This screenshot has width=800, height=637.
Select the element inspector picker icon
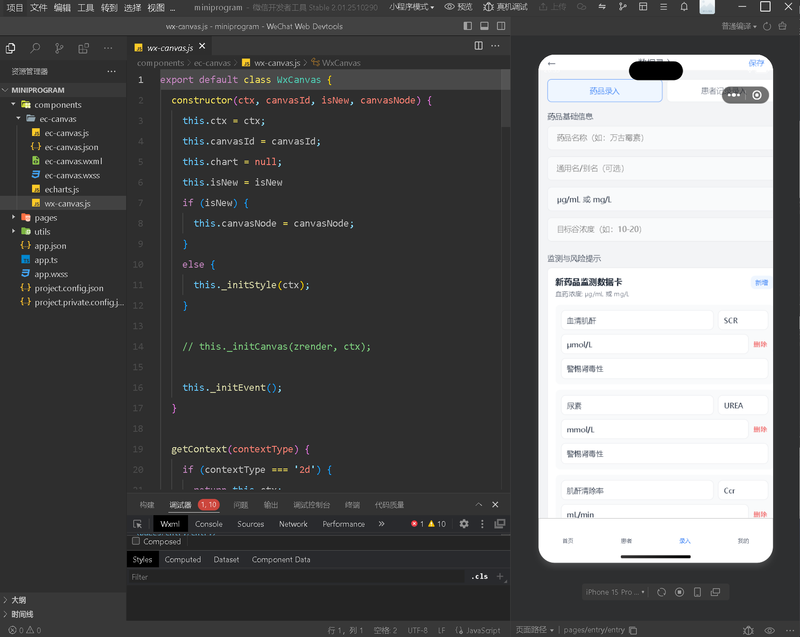coord(137,524)
